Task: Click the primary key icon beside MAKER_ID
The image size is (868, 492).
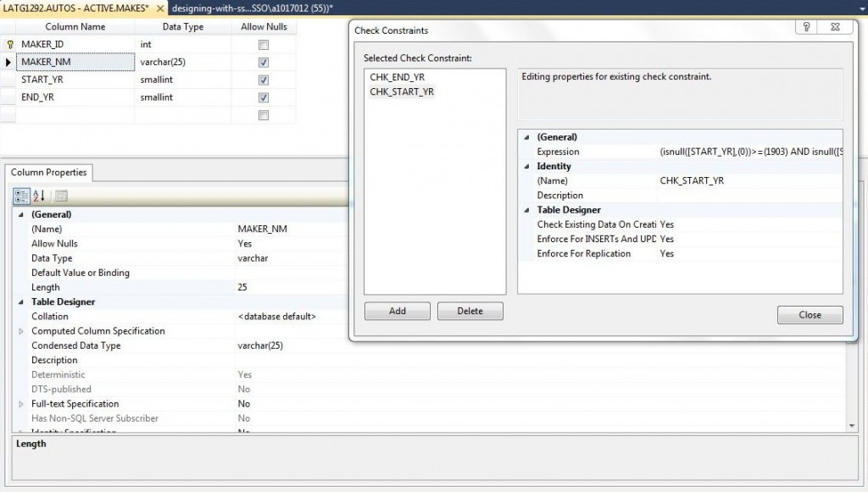Action: tap(9, 43)
